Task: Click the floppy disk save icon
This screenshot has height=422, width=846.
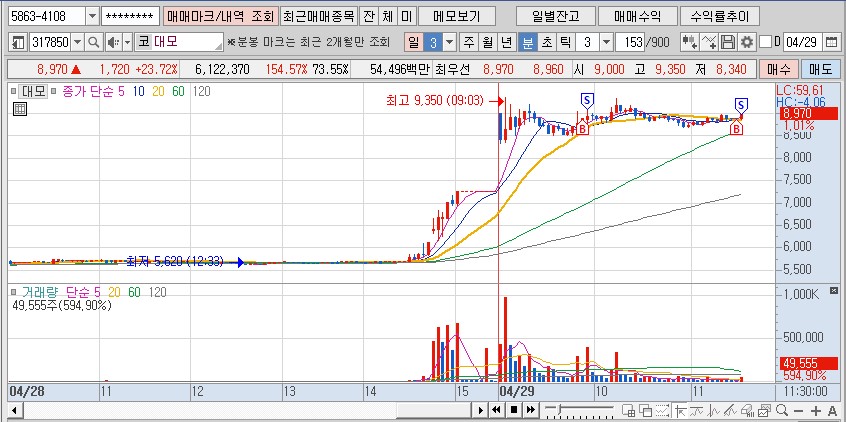Action: (x=728, y=42)
